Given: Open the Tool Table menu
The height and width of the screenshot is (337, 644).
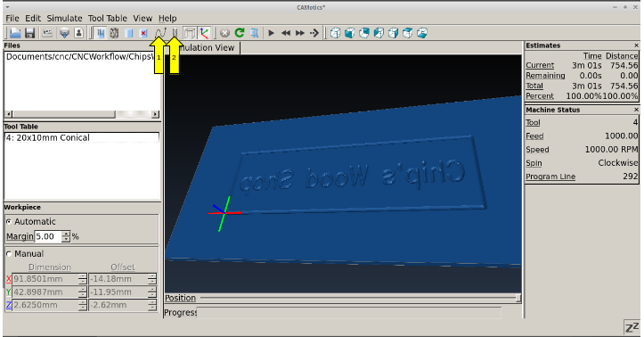Looking at the screenshot, I should pyautogui.click(x=108, y=18).
